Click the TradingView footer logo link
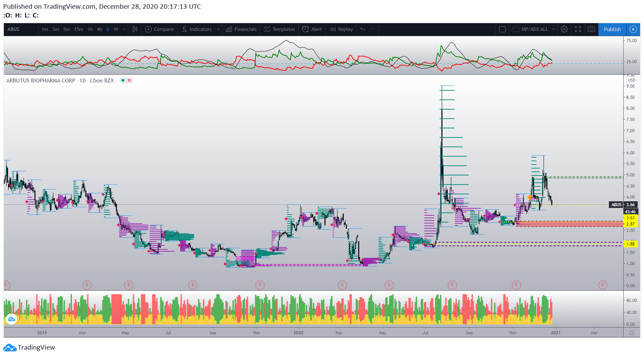The height and width of the screenshot is (357, 644). [x=29, y=348]
